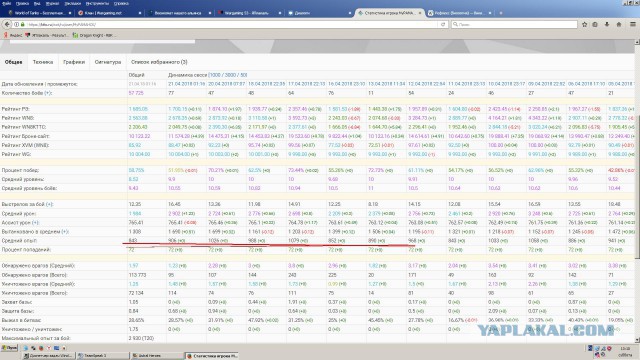The image size is (640, 360).
Task: Close the World of Tanks browser tab
Action: click(x=70, y=13)
